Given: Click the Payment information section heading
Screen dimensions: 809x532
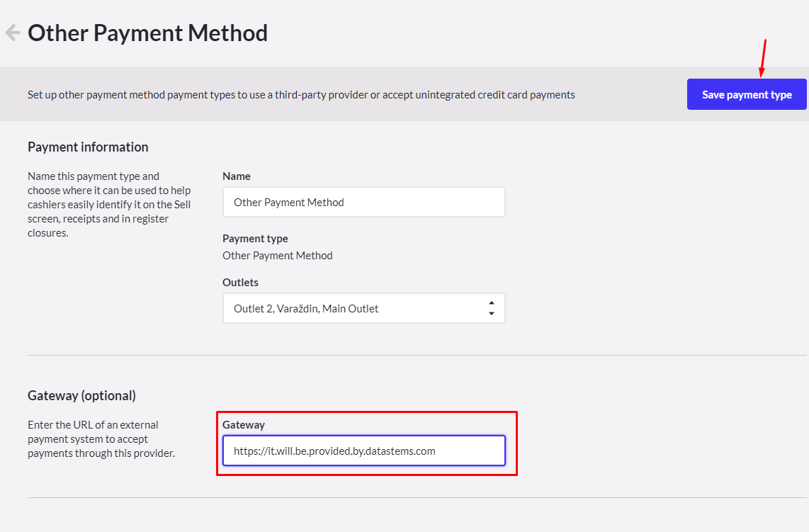Looking at the screenshot, I should coord(88,147).
